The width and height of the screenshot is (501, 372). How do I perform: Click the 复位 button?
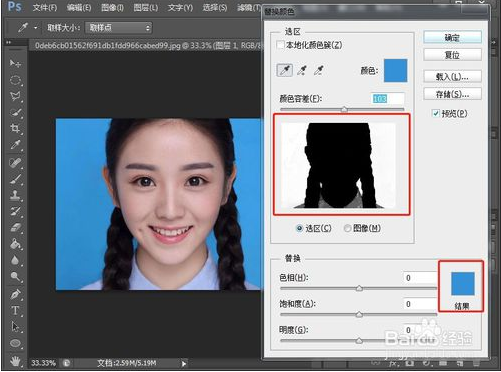tap(452, 55)
